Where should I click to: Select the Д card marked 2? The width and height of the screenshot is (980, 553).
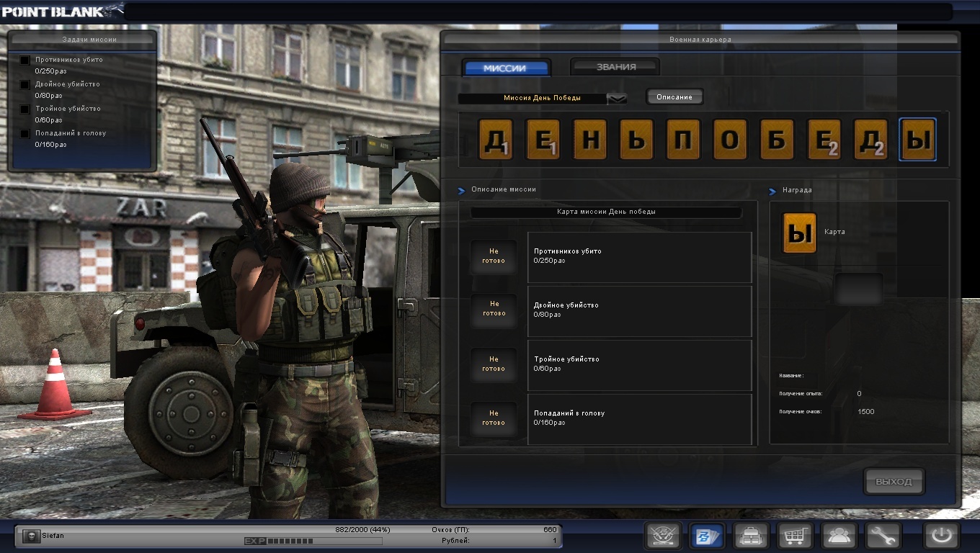[870, 140]
